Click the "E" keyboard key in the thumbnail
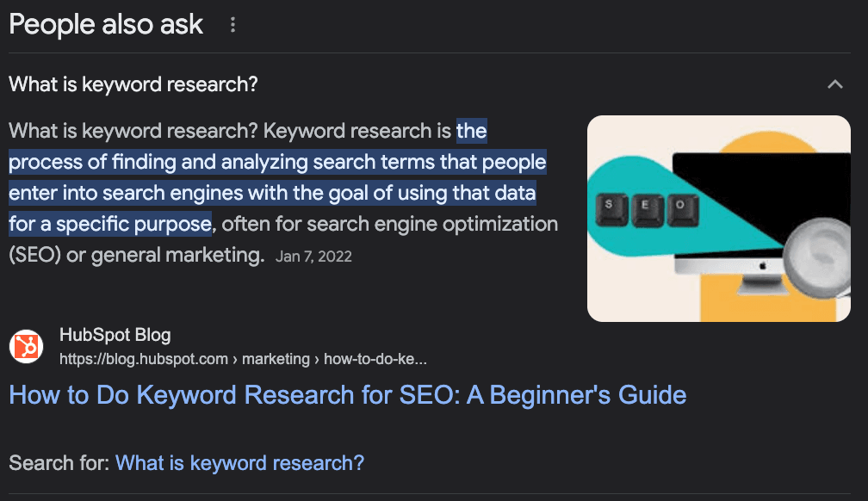This screenshot has width=868, height=501. pos(645,207)
